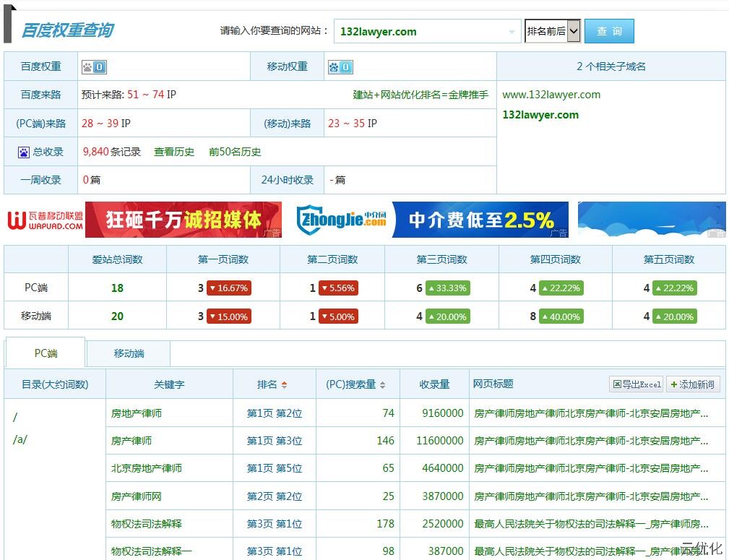Image resolution: width=729 pixels, height=560 pixels.
Task: Open the 排名前后 dropdown selector
Action: [552, 31]
